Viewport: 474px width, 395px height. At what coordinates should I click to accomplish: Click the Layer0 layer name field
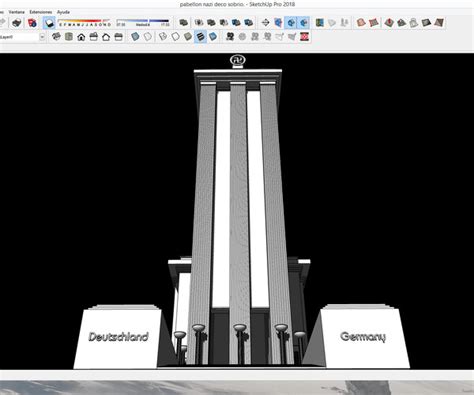[19, 37]
